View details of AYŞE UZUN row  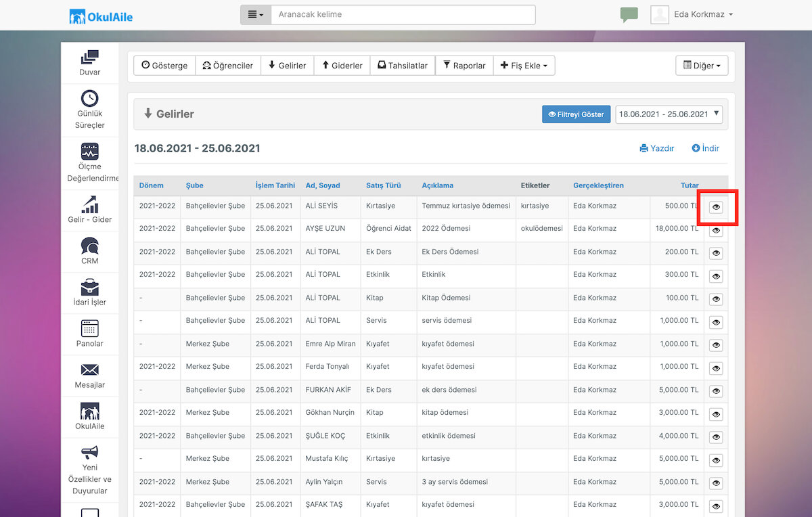click(716, 230)
